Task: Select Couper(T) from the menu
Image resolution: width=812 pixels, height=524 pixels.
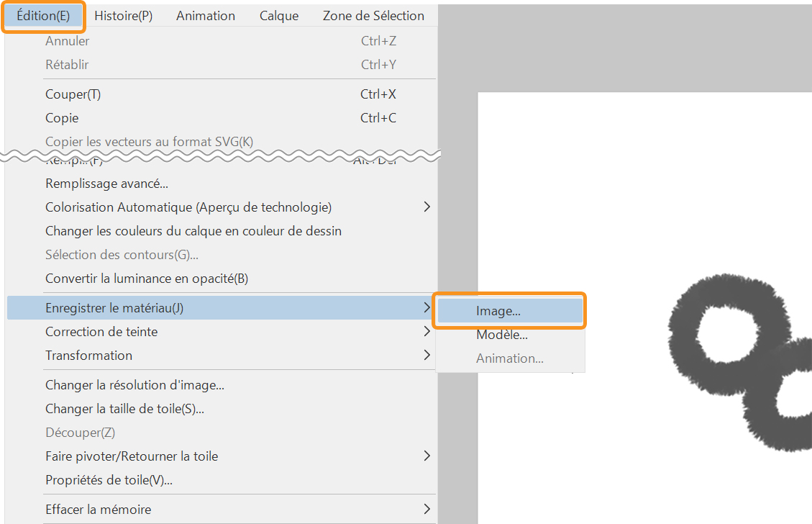Action: tap(73, 94)
